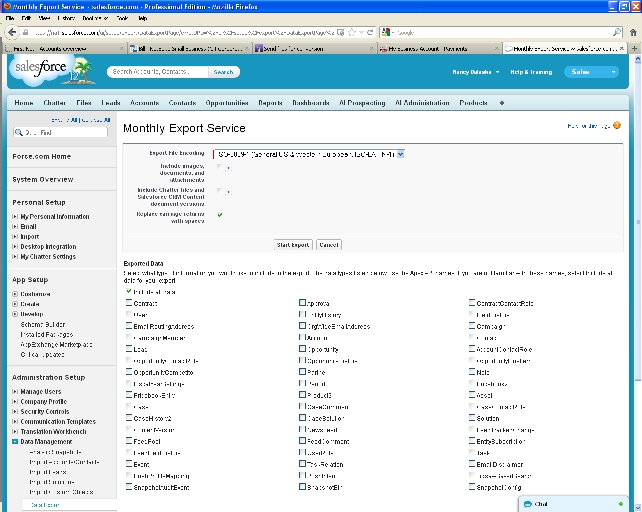The height and width of the screenshot is (512, 642).
Task: Open a new browser tab with plus button
Action: (x=635, y=48)
